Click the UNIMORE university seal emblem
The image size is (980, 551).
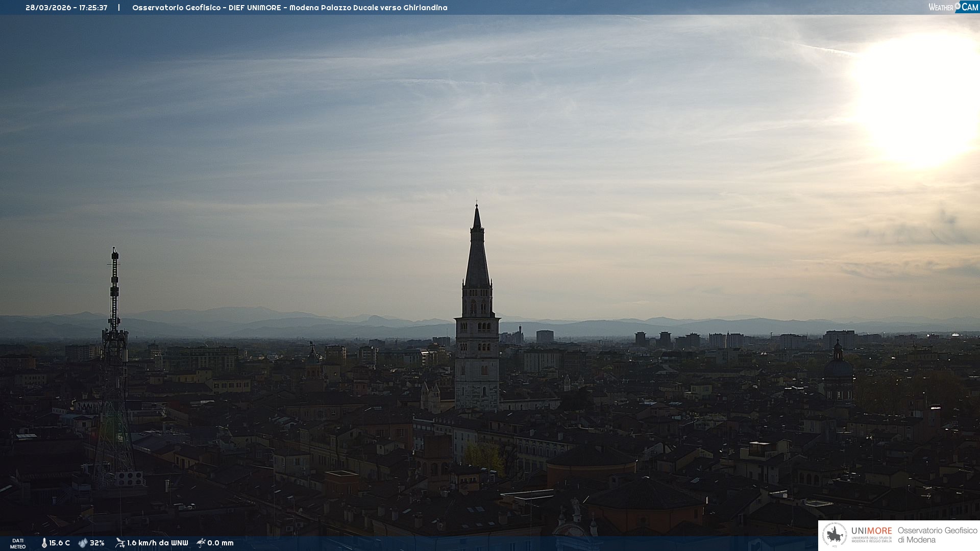tap(835, 535)
